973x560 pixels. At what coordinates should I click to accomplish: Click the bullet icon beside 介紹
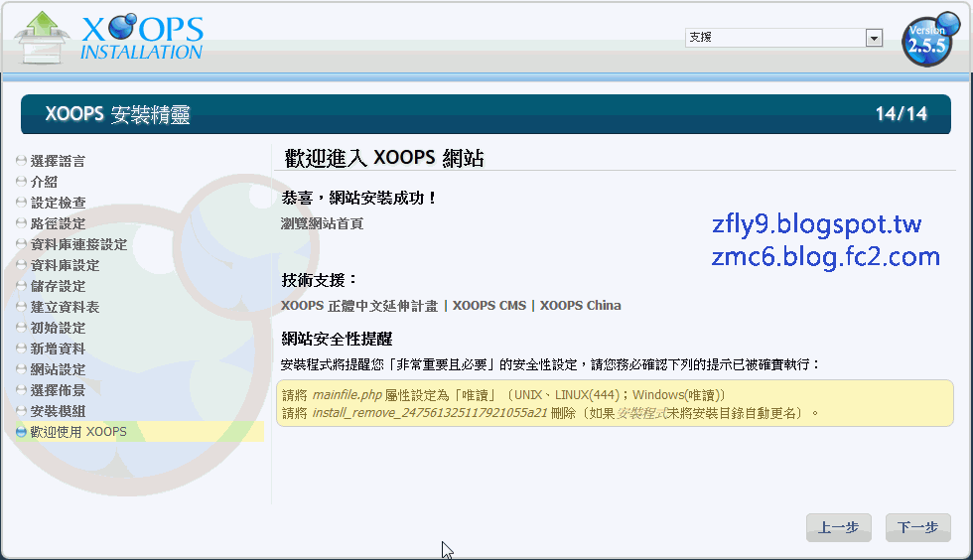21,182
